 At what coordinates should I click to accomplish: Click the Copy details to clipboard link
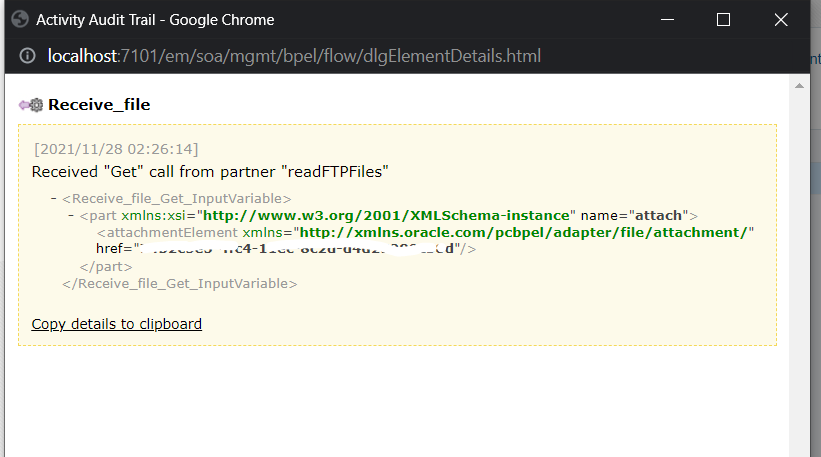point(116,324)
